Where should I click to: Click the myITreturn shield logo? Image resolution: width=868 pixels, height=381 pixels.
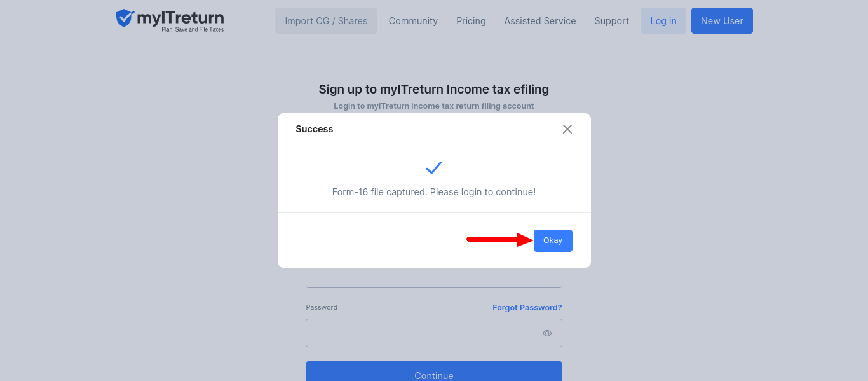125,18
